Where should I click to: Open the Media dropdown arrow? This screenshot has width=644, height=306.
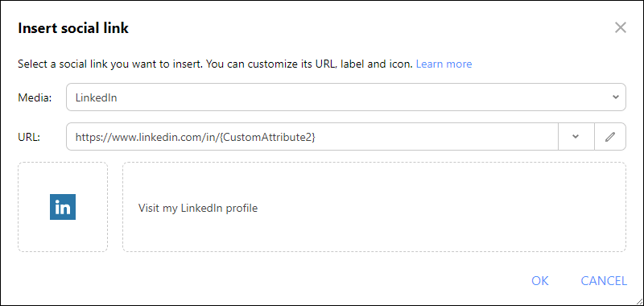615,97
